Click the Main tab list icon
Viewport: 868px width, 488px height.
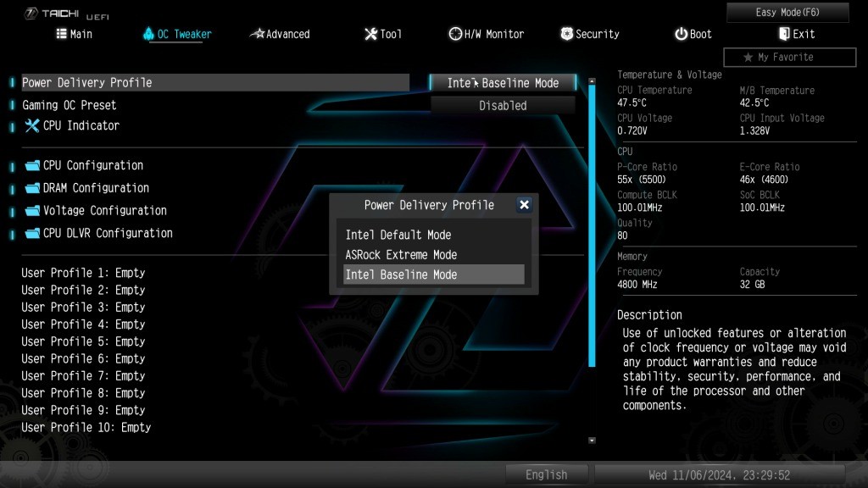pos(61,34)
